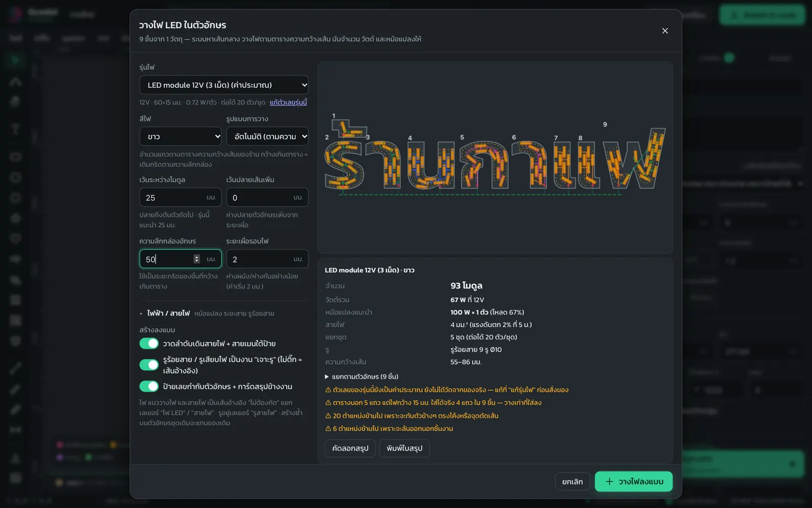
Task: Toggle วาดลำดับเดินสายไฟ + สายเมนใต้ป้าย switch
Action: 149,343
